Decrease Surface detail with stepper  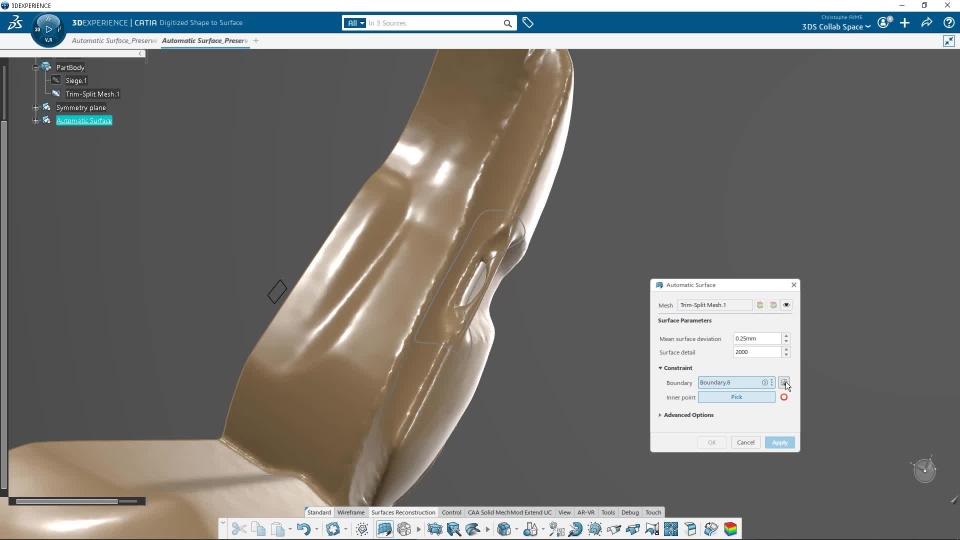point(786,355)
